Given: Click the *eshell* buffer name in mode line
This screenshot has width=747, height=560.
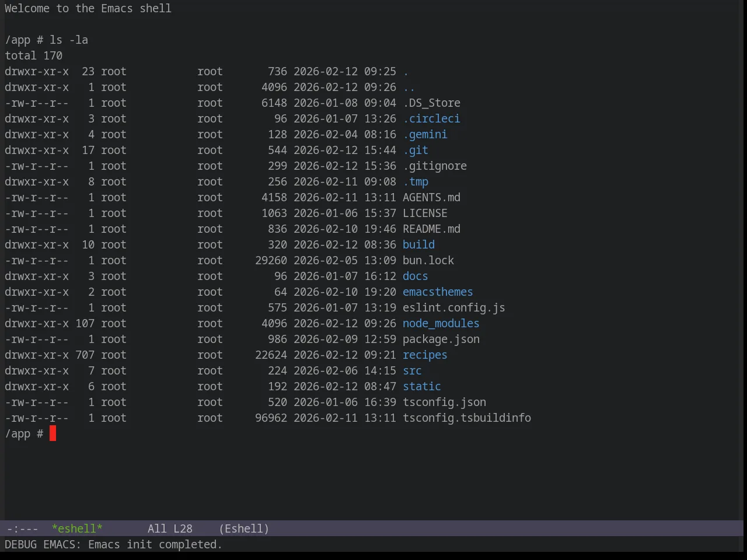Looking at the screenshot, I should pyautogui.click(x=76, y=528).
